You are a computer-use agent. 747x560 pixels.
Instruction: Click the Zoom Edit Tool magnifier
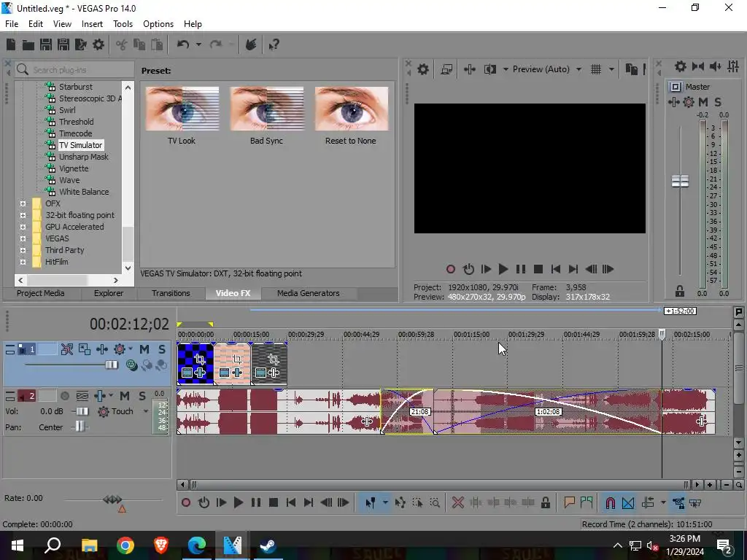pyautogui.click(x=435, y=502)
